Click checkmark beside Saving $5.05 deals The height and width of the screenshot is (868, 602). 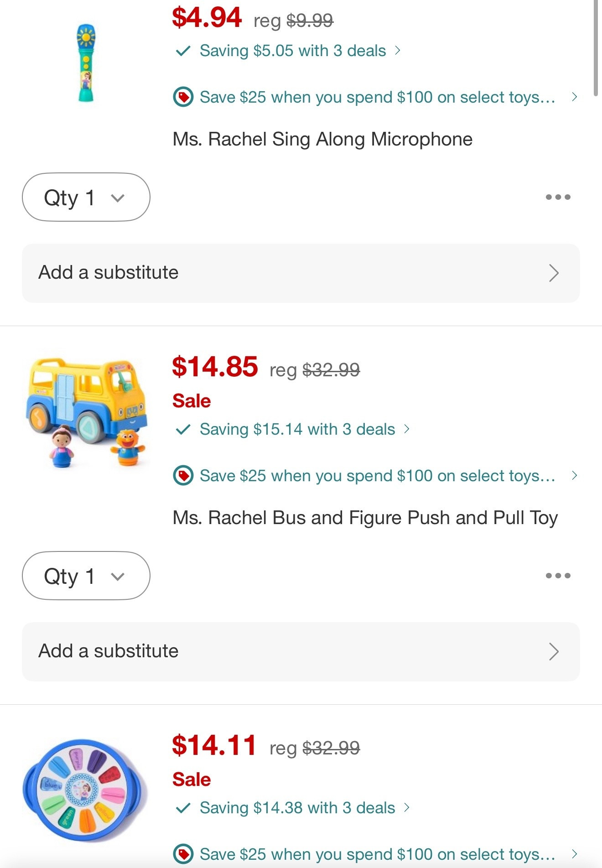point(183,51)
